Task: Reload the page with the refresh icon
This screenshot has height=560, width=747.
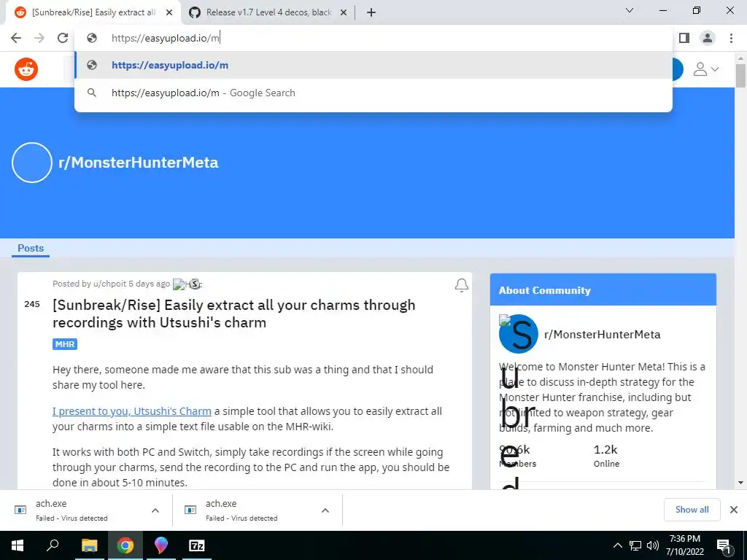Action: [63, 38]
